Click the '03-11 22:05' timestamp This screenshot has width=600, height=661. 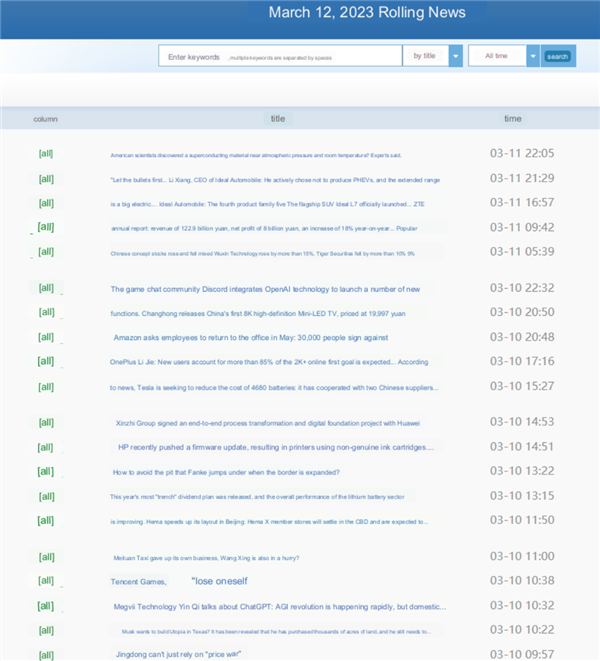coord(522,153)
